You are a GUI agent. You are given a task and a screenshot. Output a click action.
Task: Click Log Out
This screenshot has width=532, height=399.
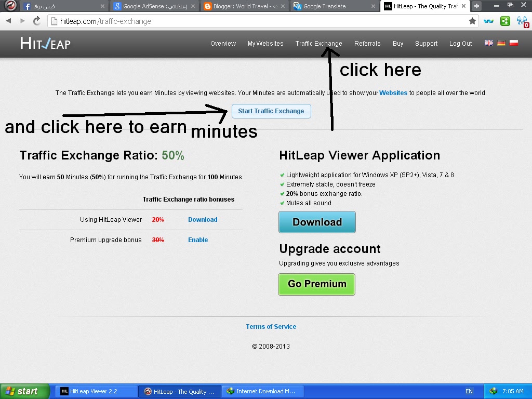pyautogui.click(x=460, y=44)
